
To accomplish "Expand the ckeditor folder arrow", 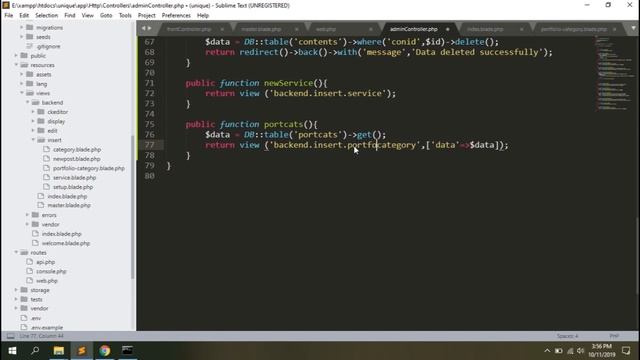I will 33,112.
